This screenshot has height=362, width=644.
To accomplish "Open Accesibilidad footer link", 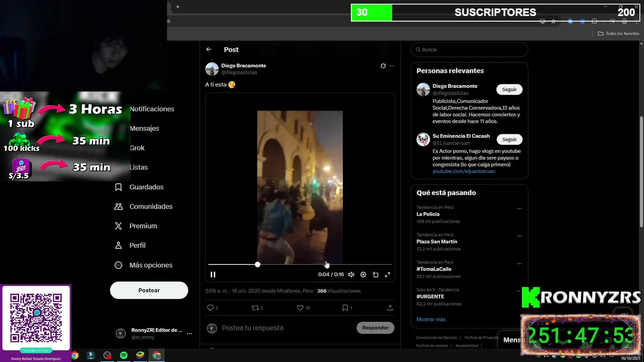I will coord(467,345).
